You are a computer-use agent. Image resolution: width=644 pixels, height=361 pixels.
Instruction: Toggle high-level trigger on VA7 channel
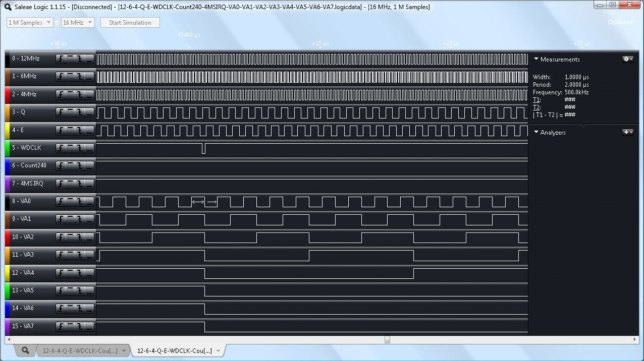tap(70, 326)
